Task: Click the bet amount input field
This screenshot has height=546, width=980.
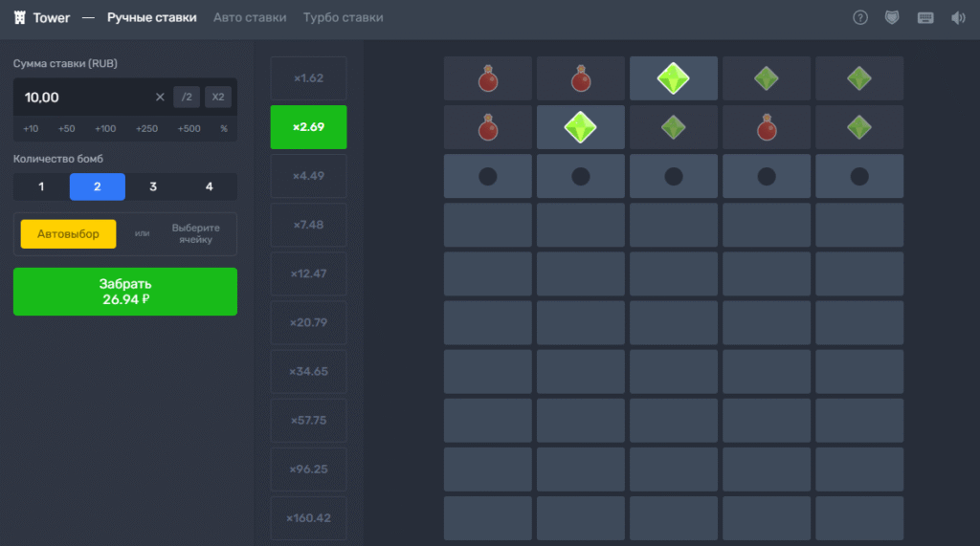Action: [81, 97]
